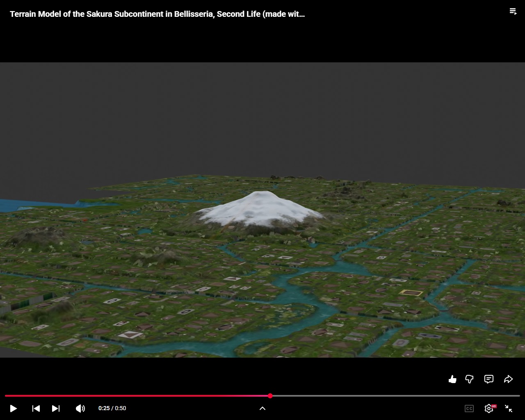
Task: Skip to the next video
Action: pyautogui.click(x=56, y=409)
